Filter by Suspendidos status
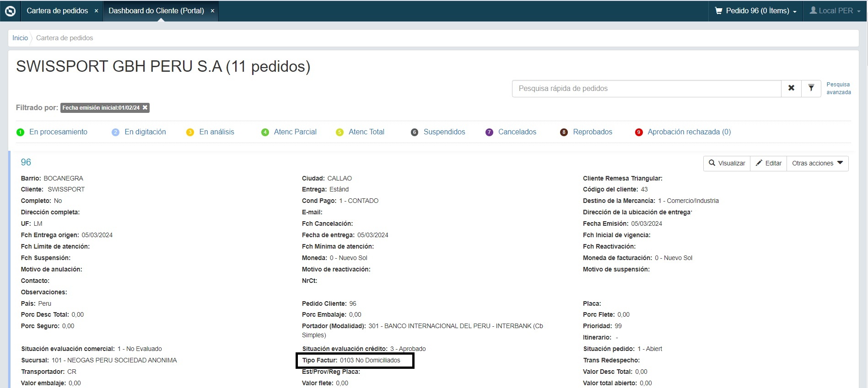Screen dimensions: 868x388 [444, 132]
